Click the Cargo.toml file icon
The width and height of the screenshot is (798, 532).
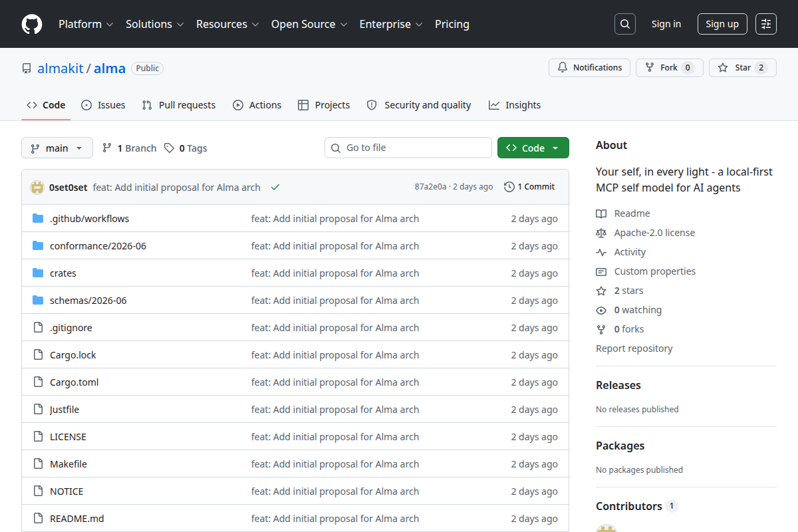tap(38, 382)
